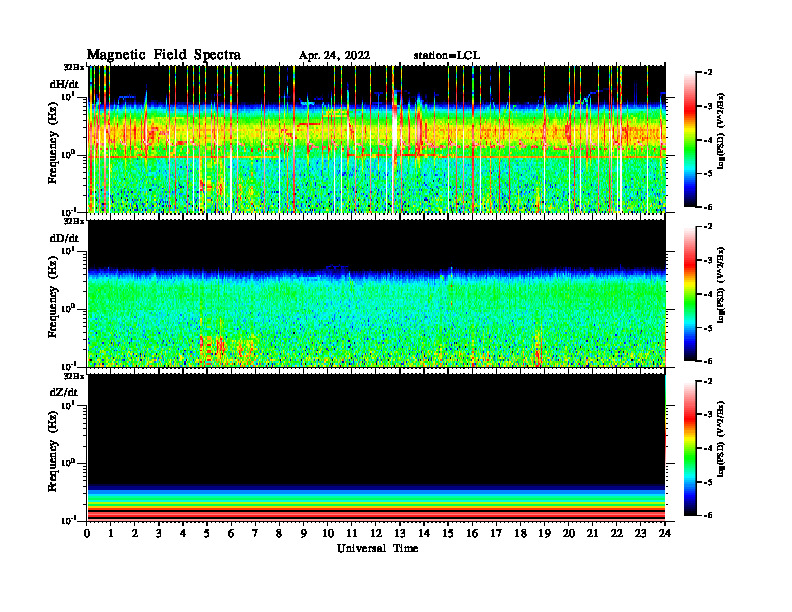Click the -5 value on dZ/dt color bar

click(708, 482)
